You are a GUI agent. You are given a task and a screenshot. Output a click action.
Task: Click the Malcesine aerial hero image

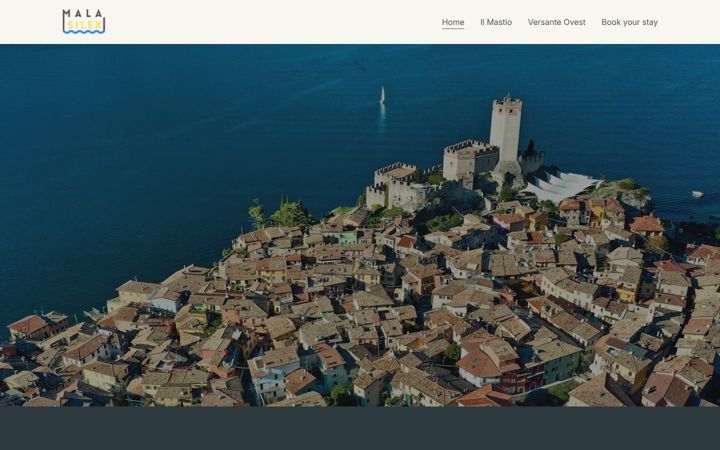[360, 225]
